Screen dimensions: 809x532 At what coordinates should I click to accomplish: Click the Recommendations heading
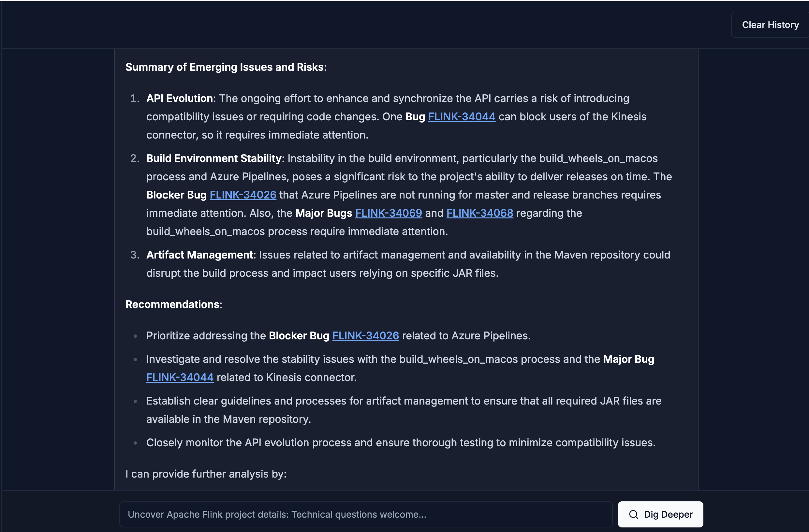173,304
